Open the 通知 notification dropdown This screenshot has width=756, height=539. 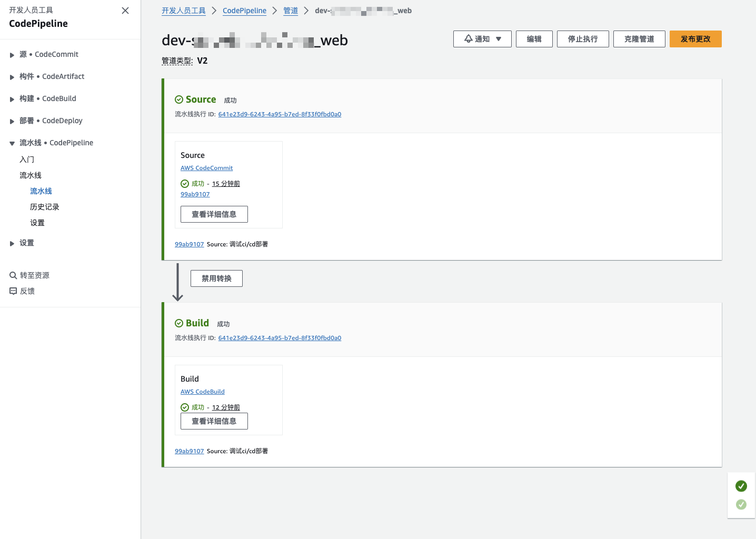tap(482, 39)
